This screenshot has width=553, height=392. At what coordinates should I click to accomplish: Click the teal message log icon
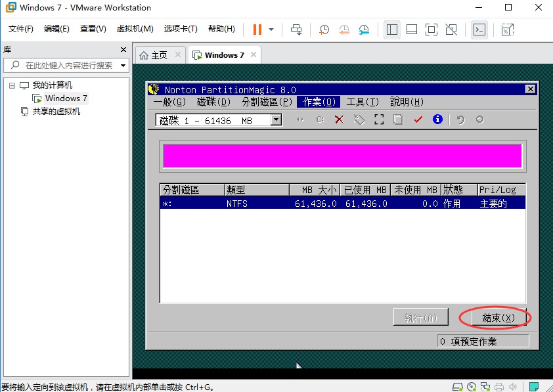(x=534, y=387)
